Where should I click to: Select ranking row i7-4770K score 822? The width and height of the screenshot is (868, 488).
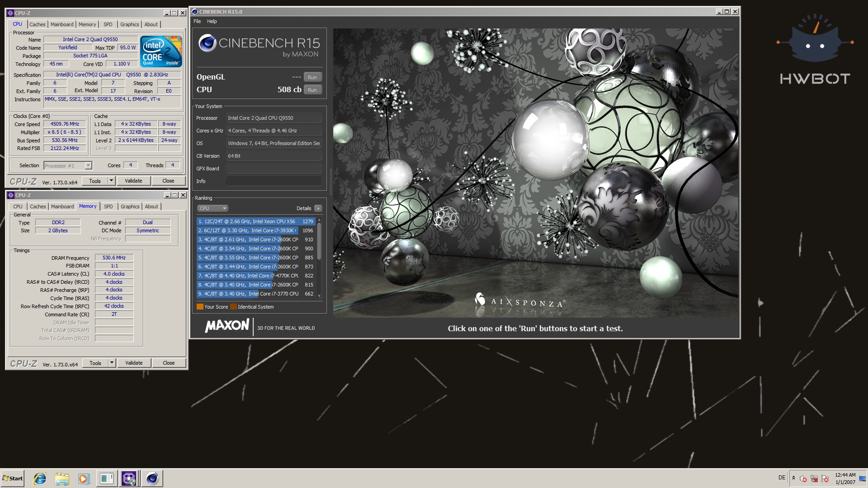(x=256, y=276)
